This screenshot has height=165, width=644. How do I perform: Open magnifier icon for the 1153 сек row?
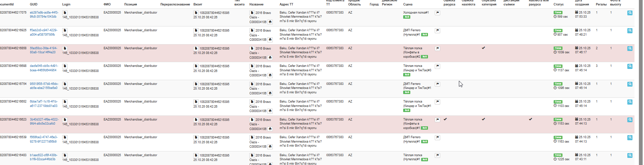(x=630, y=120)
